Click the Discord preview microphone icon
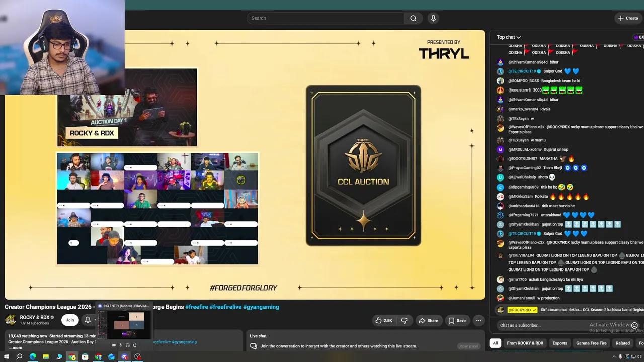This screenshot has height=362, width=644. (x=120, y=345)
